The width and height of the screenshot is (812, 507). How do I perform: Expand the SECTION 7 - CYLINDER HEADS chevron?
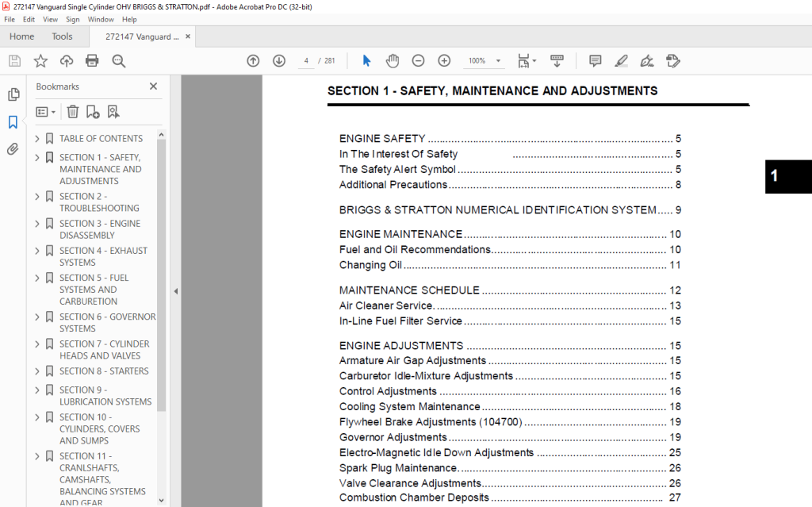pos(36,344)
